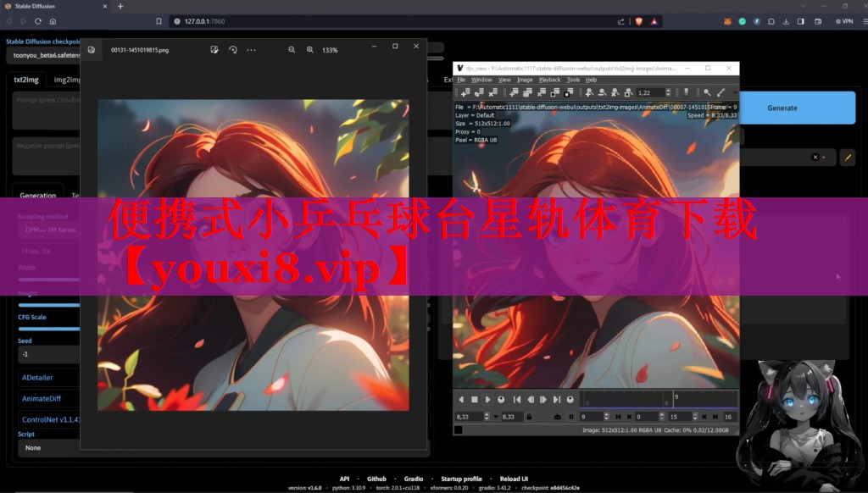Open the three-dot more menu in photo viewer
Image resolution: width=868 pixels, height=493 pixels.
(251, 50)
